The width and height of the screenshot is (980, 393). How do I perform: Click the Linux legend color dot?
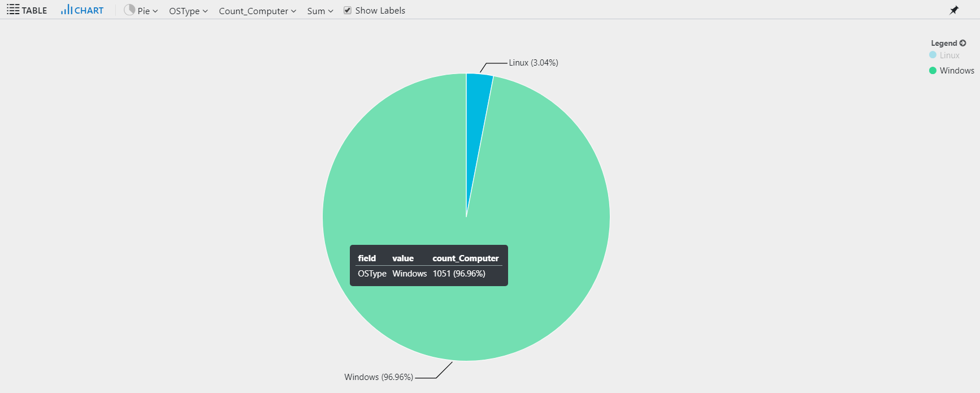933,55
